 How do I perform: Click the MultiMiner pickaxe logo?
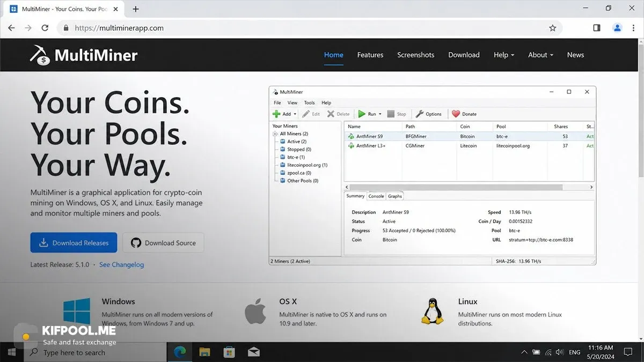(x=40, y=55)
